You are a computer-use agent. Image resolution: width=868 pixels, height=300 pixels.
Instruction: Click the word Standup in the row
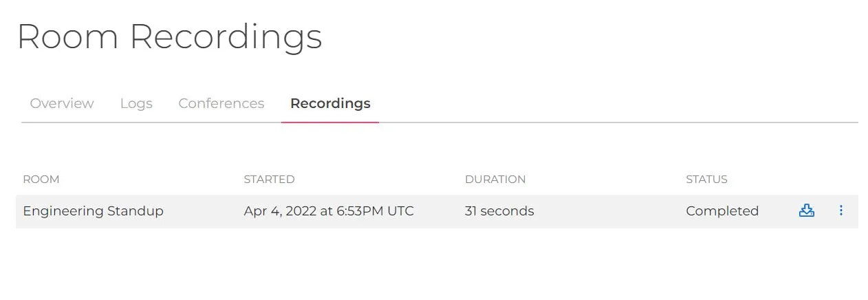[135, 211]
